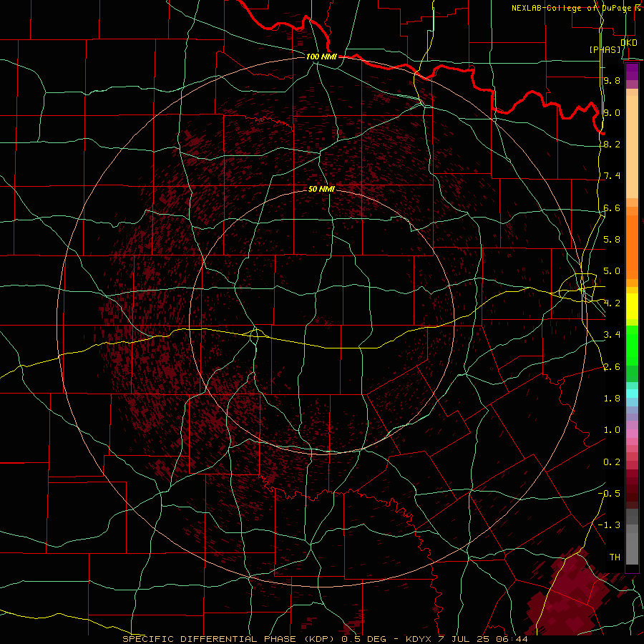Click the 6.6 value on the color scale
Image resolution: width=644 pixels, height=644 pixels.
[x=612, y=208]
